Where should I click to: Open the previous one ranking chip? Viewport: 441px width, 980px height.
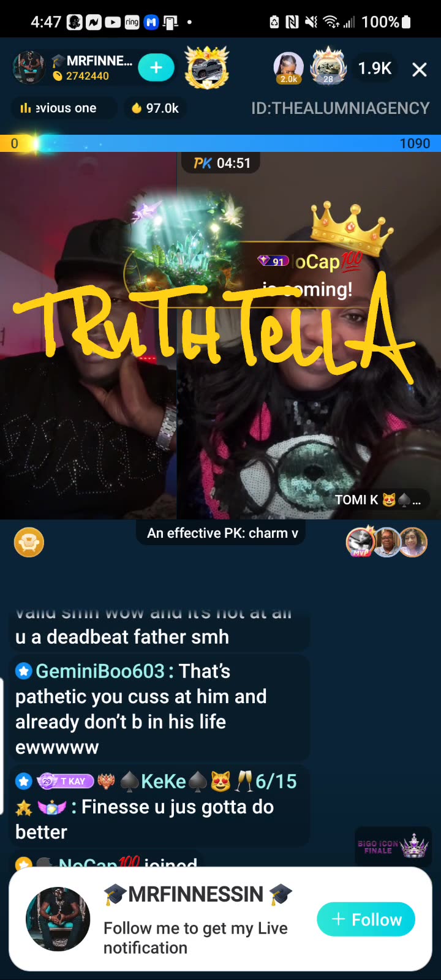[63, 108]
